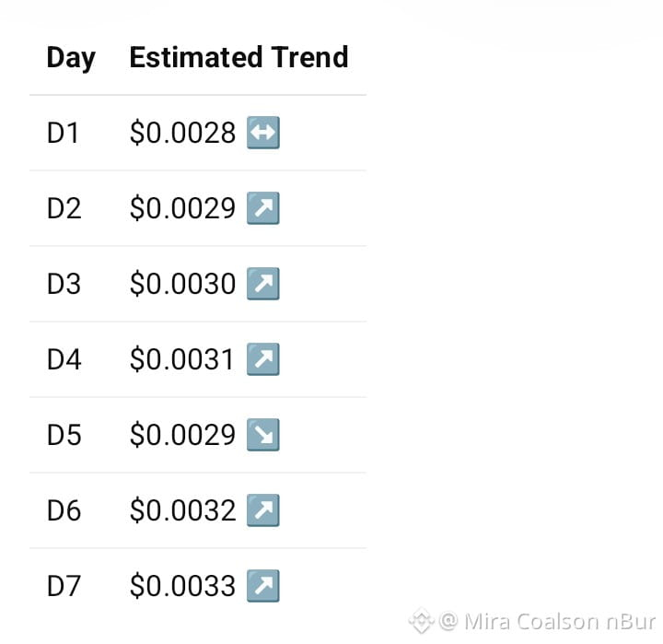663x644 pixels.
Task: Click the Binance logo icon in watermark
Action: click(421, 621)
